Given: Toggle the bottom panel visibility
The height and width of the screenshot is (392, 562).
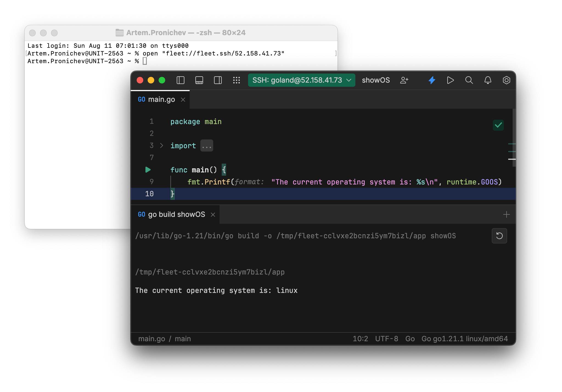Looking at the screenshot, I should [x=199, y=80].
